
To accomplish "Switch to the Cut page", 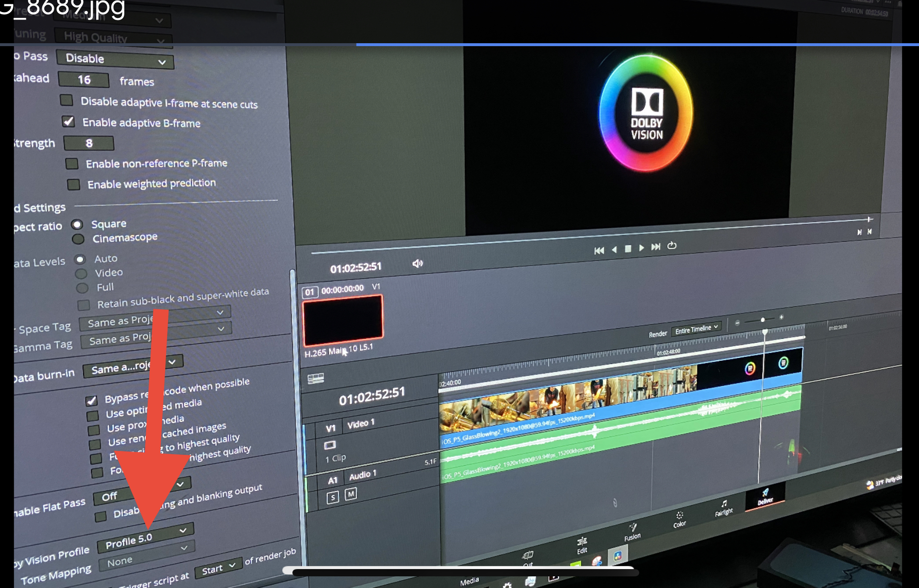I will (528, 557).
